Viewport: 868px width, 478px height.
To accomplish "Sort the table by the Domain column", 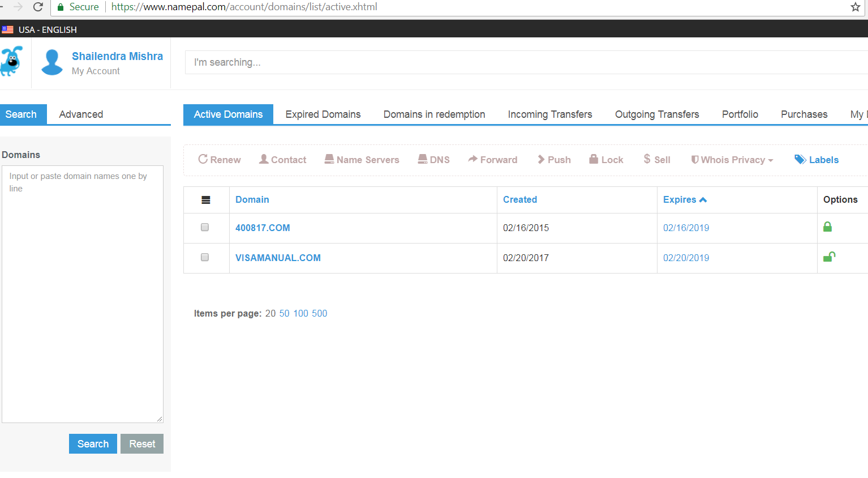I will point(252,199).
